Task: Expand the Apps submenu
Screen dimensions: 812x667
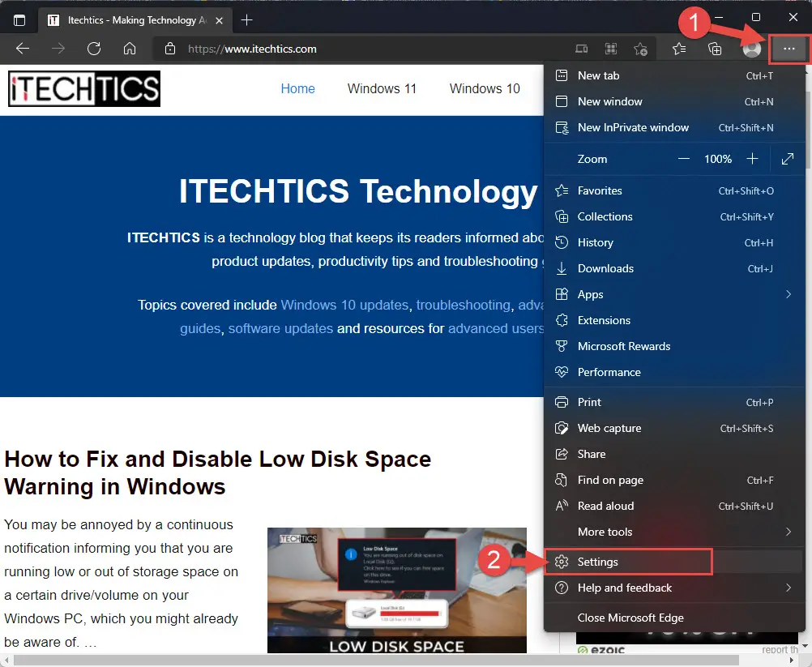Action: (673, 294)
